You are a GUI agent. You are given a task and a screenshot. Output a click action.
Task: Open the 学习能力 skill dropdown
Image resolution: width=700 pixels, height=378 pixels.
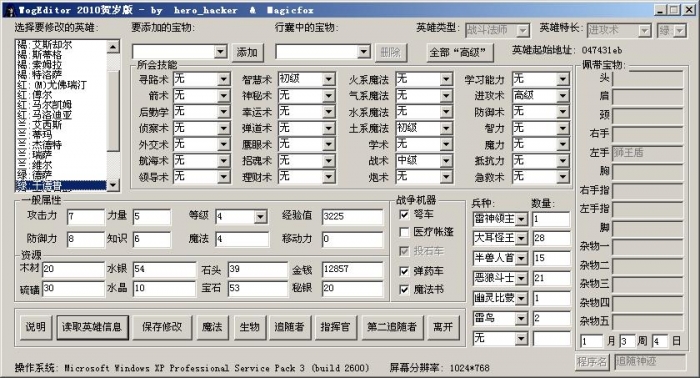562,79
